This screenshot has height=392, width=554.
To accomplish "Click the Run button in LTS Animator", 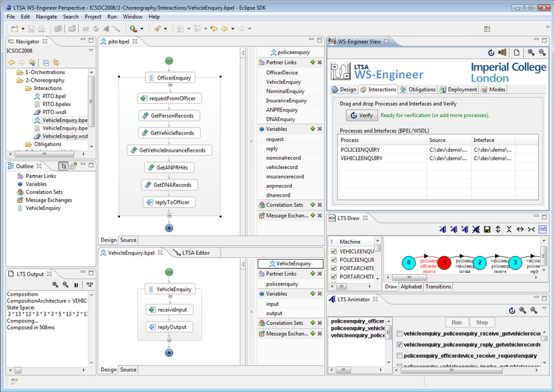I will click(x=456, y=322).
